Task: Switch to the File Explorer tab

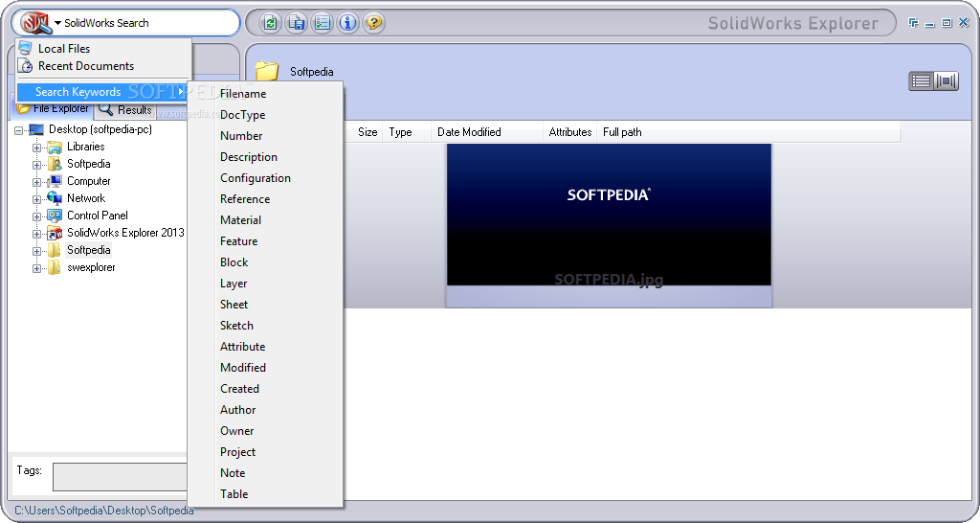Action: [x=54, y=109]
